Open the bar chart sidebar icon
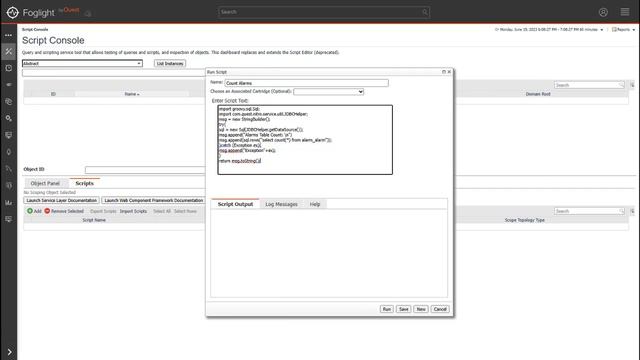Image resolution: width=640 pixels, height=360 pixels. point(9,202)
